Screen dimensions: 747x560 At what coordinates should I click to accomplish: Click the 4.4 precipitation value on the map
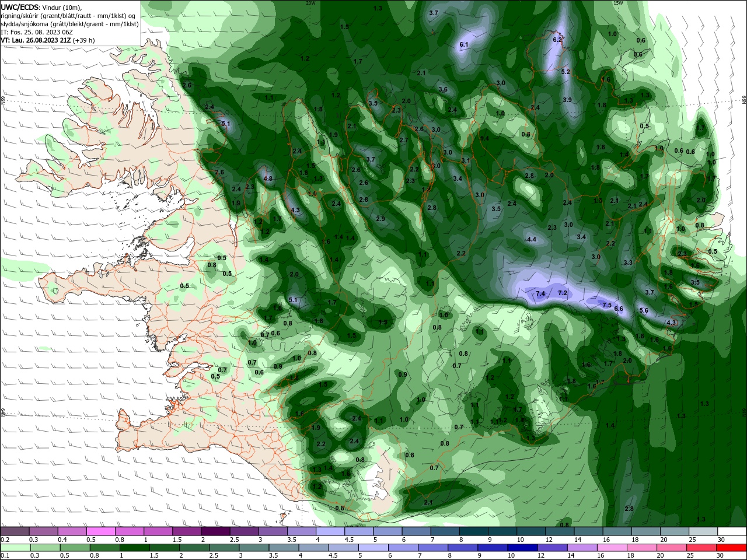(x=532, y=240)
